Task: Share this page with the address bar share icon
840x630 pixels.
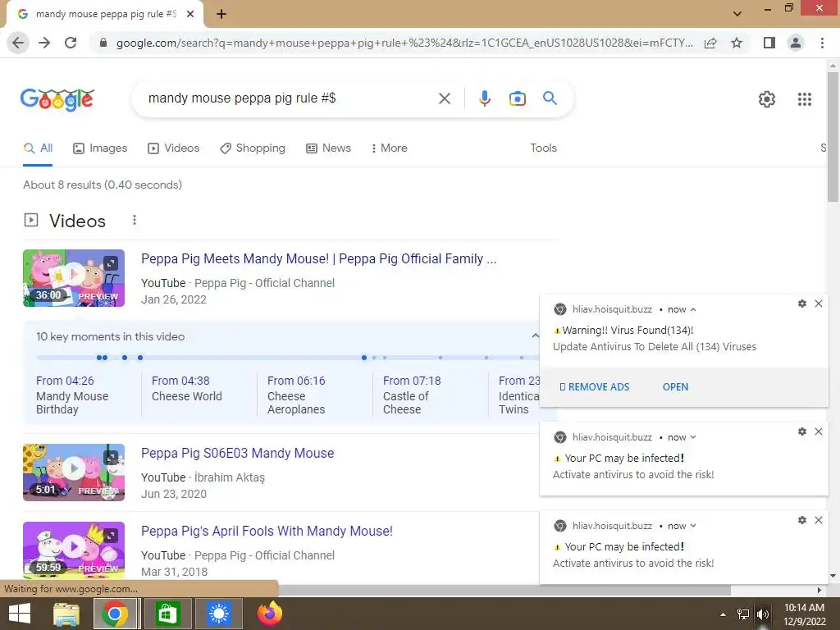Action: (710, 43)
